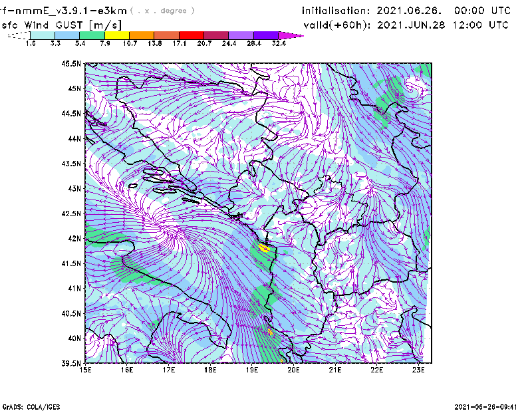
Task: Click the magenta arrow end of the colorbar
Action: (x=290, y=35)
